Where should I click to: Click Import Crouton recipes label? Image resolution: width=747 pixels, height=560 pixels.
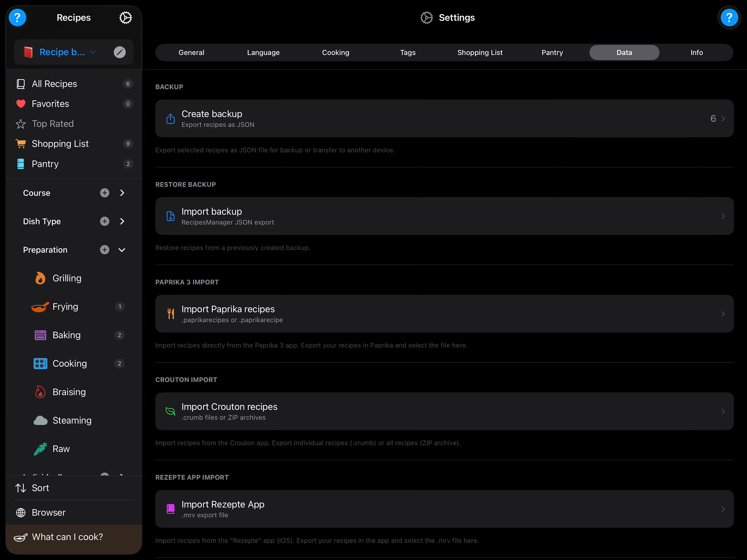[229, 407]
